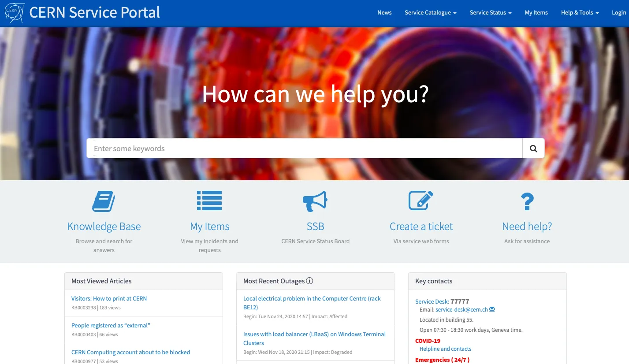Click the text Browse and search for answers
The height and width of the screenshot is (364, 629).
coord(104,245)
